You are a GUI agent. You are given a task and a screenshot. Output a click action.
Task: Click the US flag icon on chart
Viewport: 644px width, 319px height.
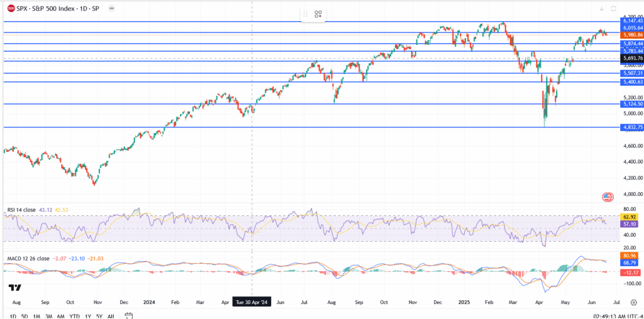(x=608, y=197)
